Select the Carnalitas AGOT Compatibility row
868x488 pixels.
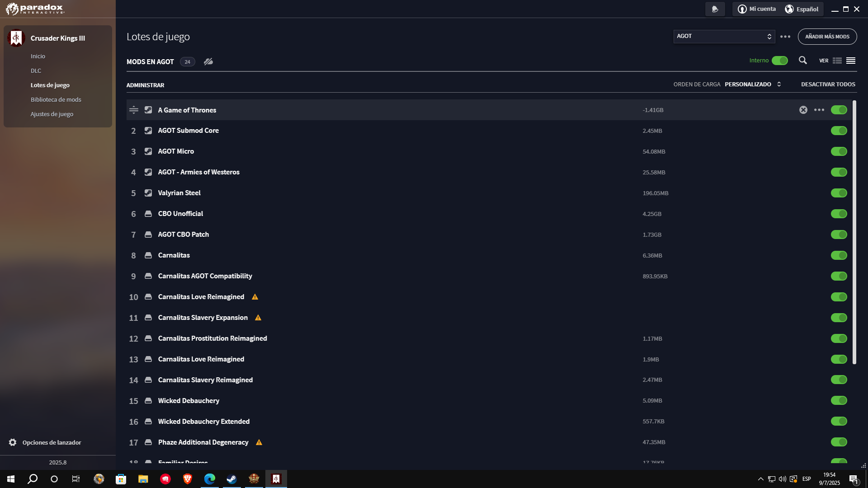pos(489,276)
